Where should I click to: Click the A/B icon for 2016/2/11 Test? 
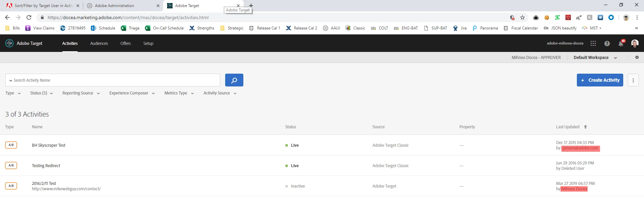11,186
